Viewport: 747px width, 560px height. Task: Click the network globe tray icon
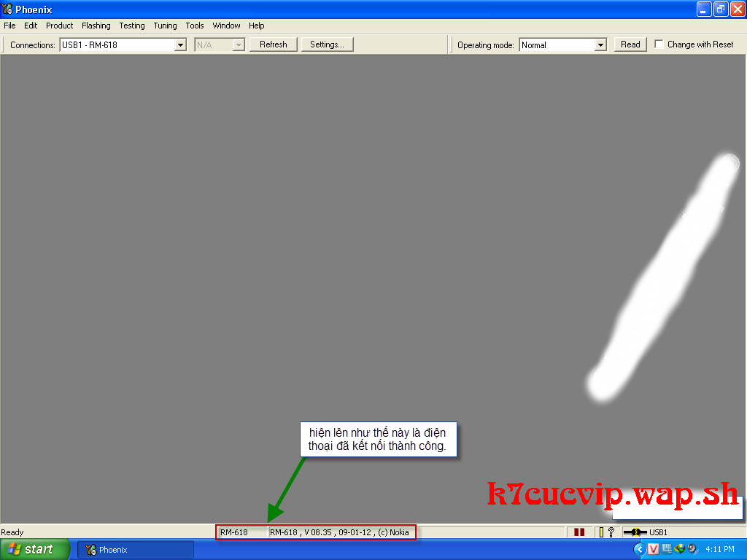679,549
